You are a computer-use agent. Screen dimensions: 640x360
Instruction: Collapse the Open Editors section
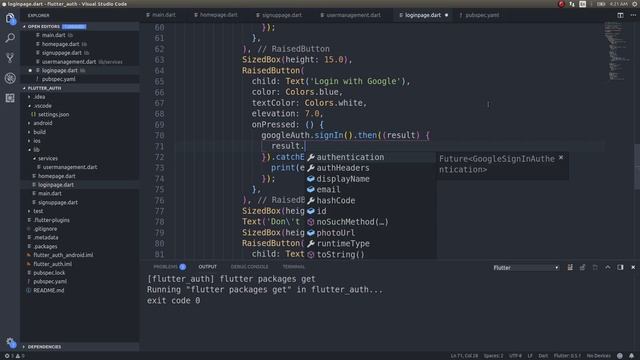pyautogui.click(x=80, y=27)
